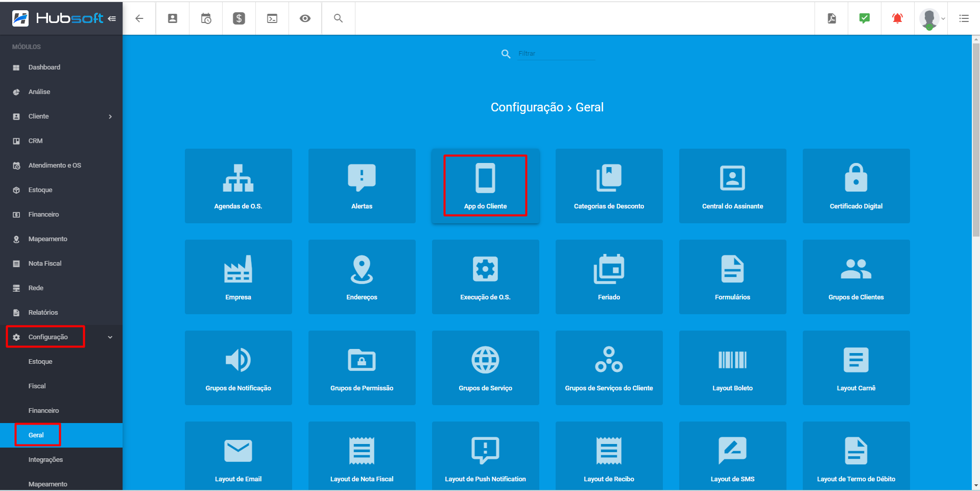Open the Layout de Recibo tile
This screenshot has width=980, height=491.
point(609,456)
